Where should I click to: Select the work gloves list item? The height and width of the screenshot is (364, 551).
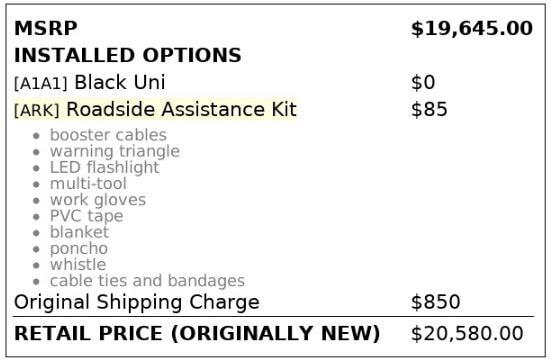[x=98, y=200]
